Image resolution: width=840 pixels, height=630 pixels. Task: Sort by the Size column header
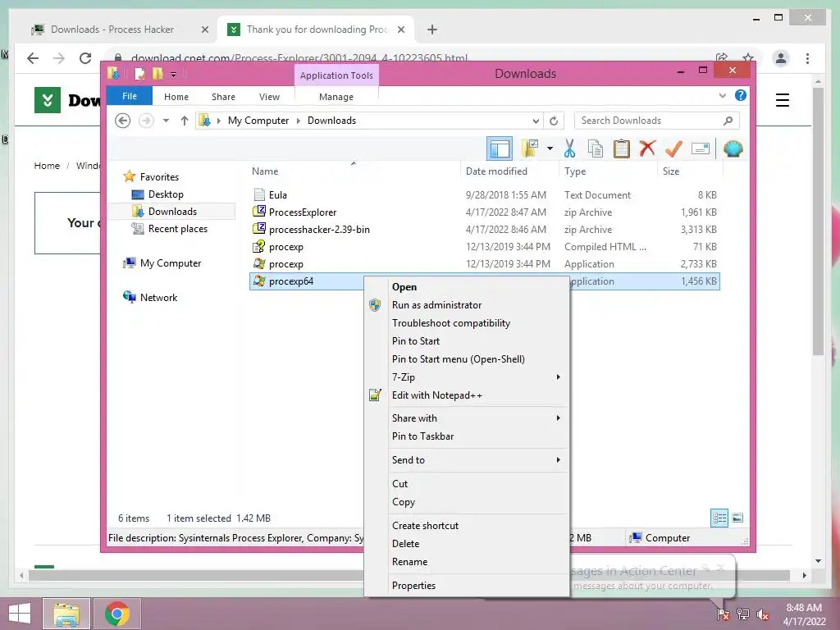click(x=671, y=171)
